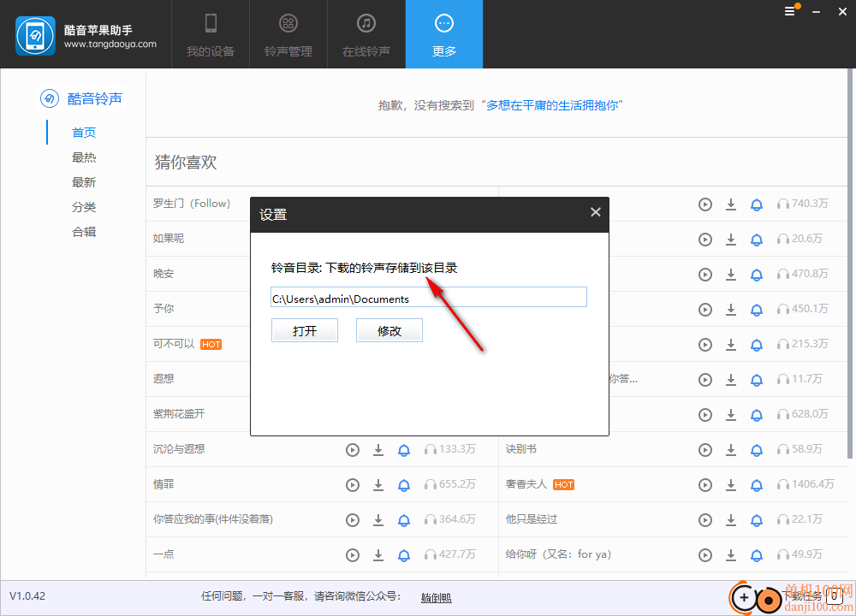The image size is (856, 616).
Task: Download 奢香夫人 ringtone
Action: pos(731,484)
